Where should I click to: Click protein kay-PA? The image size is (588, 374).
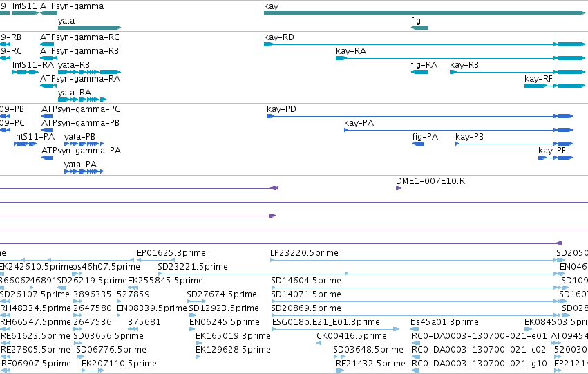458,130
